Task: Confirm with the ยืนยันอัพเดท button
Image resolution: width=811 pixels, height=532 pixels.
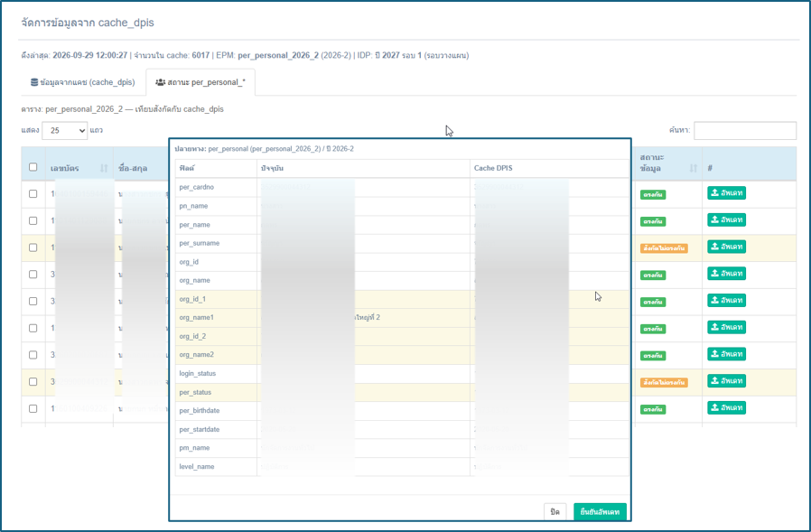Action: 600,512
